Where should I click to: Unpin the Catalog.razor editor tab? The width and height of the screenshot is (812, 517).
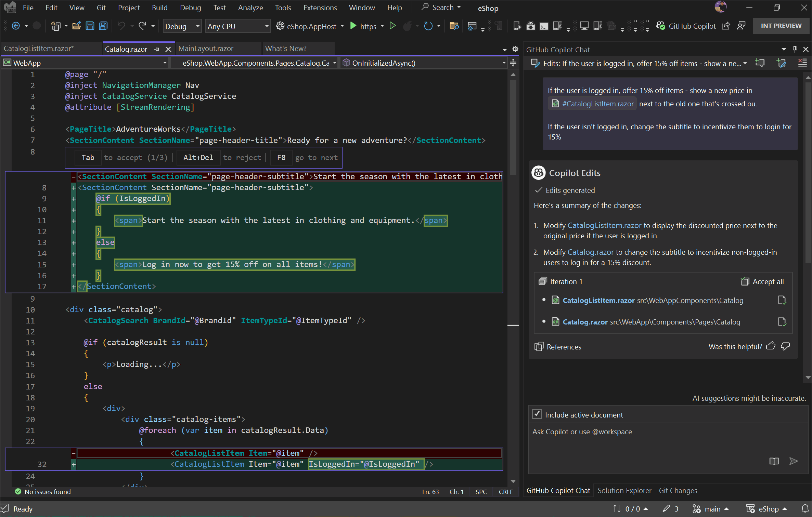point(157,49)
